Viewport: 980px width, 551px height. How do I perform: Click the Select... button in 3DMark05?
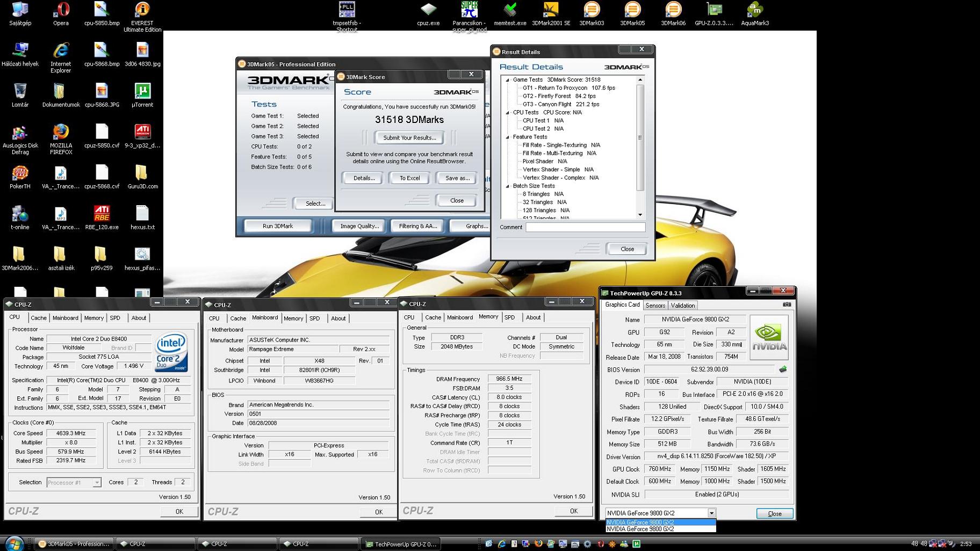pos(315,204)
